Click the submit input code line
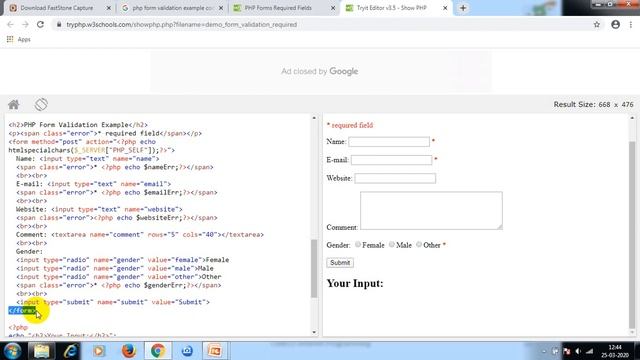This screenshot has width=640, height=360. 113,302
